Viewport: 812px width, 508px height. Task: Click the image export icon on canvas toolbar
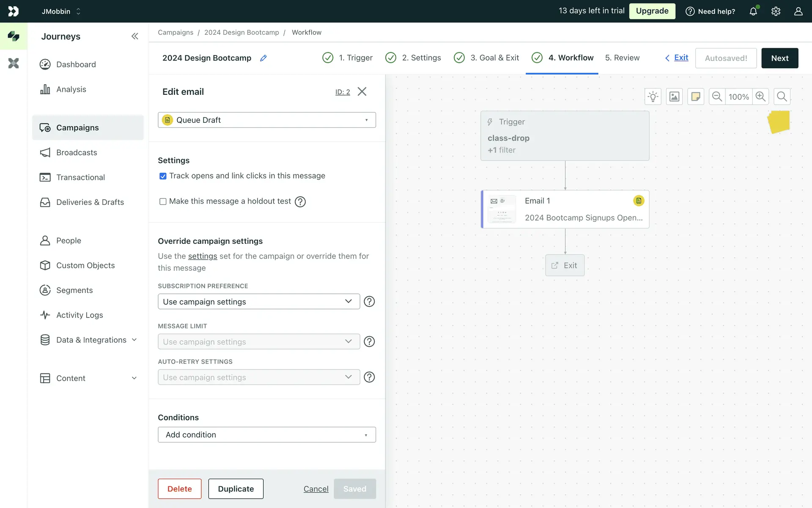(x=674, y=97)
